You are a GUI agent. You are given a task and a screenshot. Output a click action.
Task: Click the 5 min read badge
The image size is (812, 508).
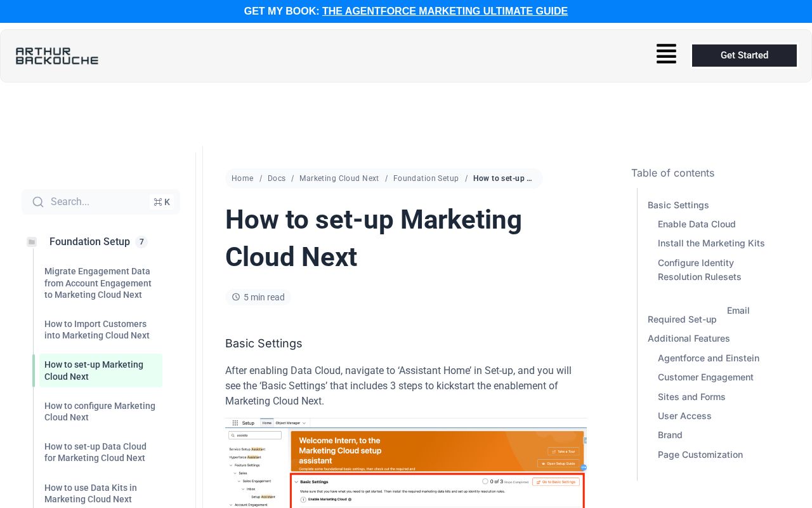tap(258, 297)
